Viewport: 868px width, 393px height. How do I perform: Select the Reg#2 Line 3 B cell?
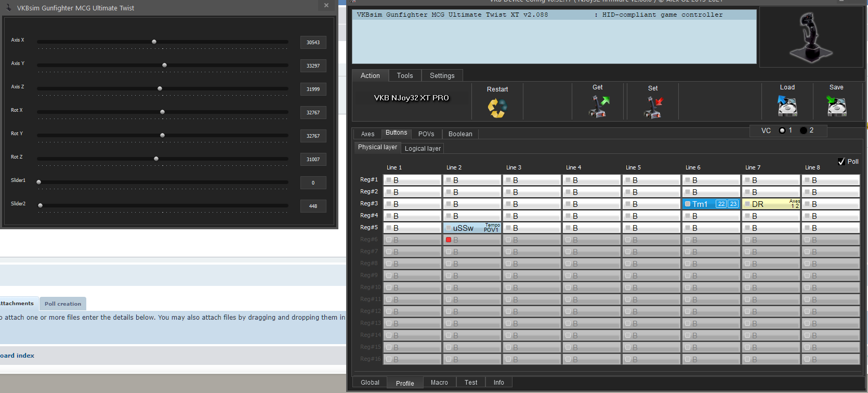click(x=532, y=192)
